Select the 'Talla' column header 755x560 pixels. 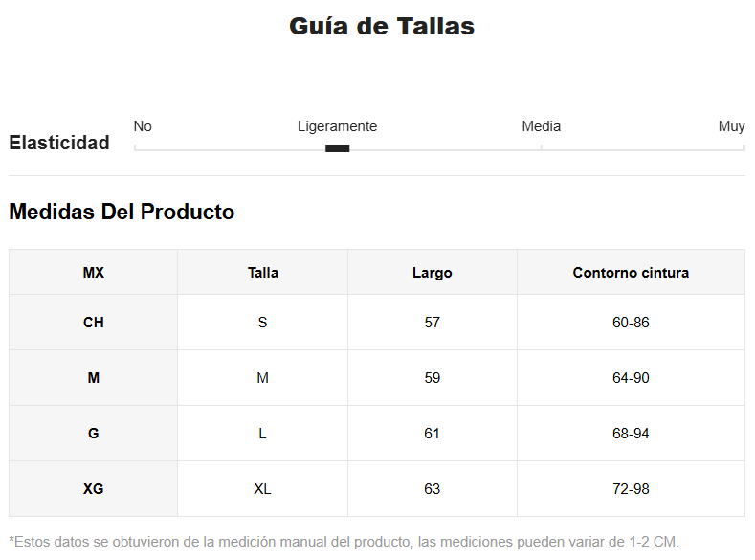[262, 273]
